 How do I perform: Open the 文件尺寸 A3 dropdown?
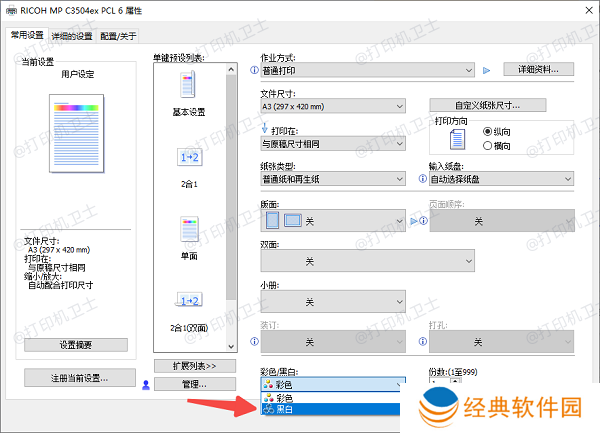pos(333,106)
